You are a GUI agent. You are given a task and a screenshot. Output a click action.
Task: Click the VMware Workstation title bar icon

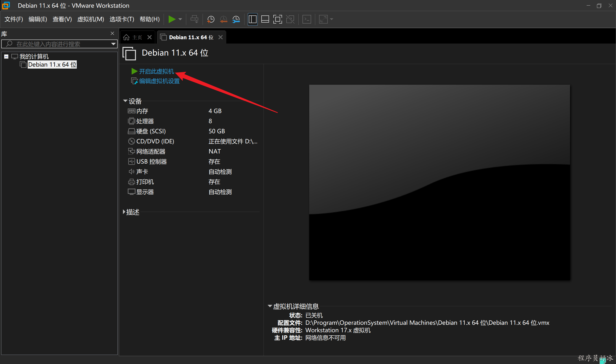coord(6,5)
